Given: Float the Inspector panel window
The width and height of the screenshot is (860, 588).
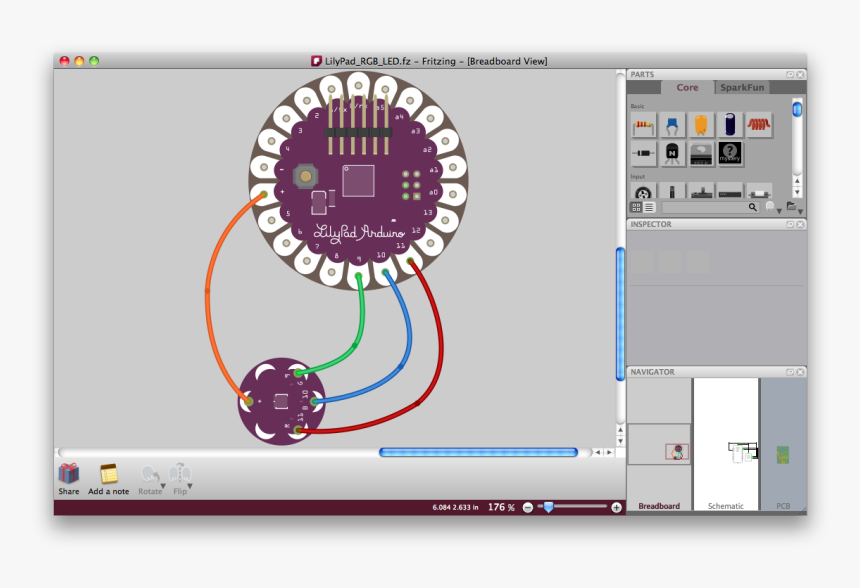Looking at the screenshot, I should 790,224.
